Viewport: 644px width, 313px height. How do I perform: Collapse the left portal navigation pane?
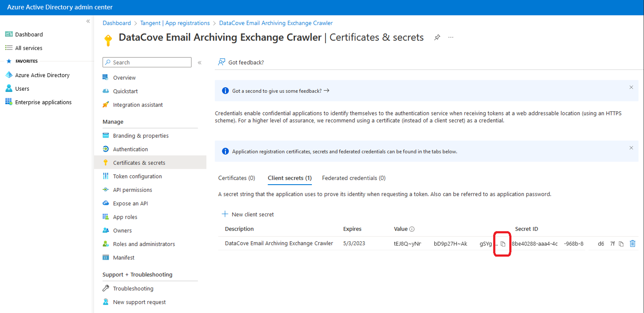pyautogui.click(x=88, y=21)
